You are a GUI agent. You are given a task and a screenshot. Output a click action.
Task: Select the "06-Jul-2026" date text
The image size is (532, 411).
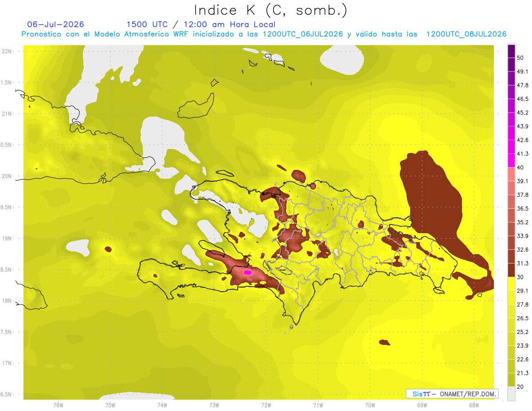tap(55, 24)
